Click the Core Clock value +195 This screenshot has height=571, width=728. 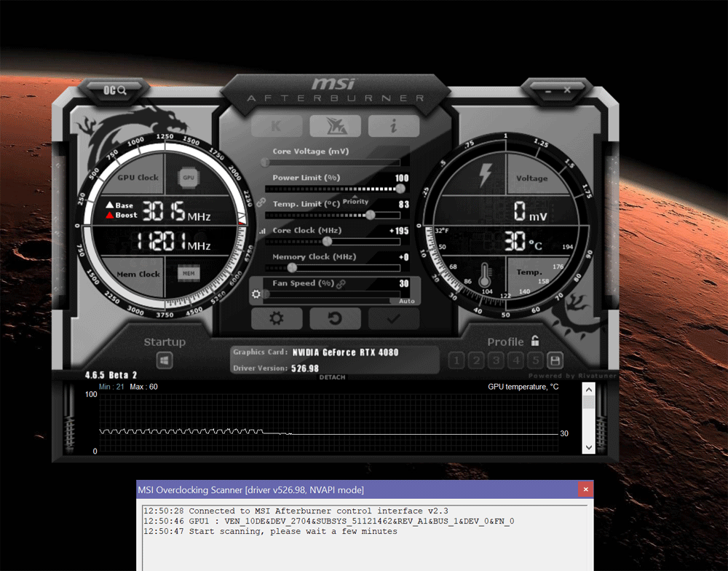click(x=399, y=231)
